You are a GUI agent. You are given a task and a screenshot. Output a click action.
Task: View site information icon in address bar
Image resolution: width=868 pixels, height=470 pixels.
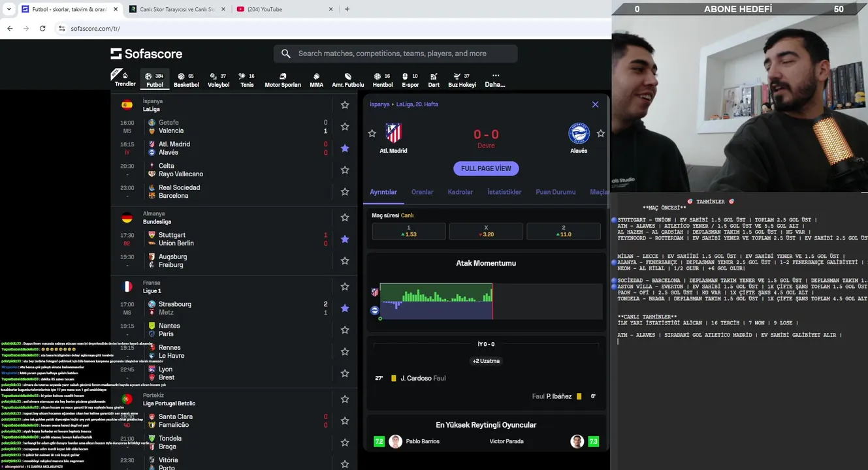click(62, 29)
